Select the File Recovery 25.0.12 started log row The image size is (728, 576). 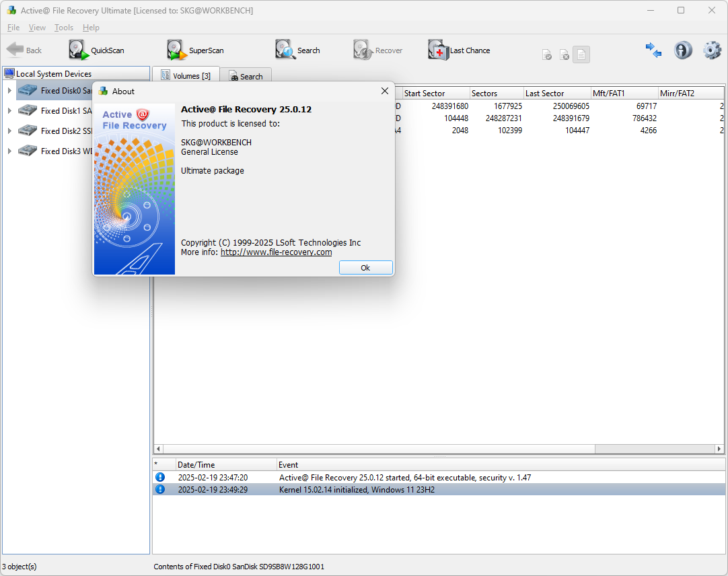(x=439, y=478)
